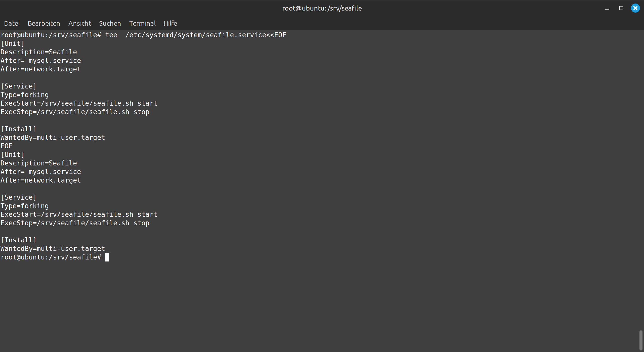The height and width of the screenshot is (352, 644).
Task: Open the Hilfe menu
Action: click(x=170, y=23)
